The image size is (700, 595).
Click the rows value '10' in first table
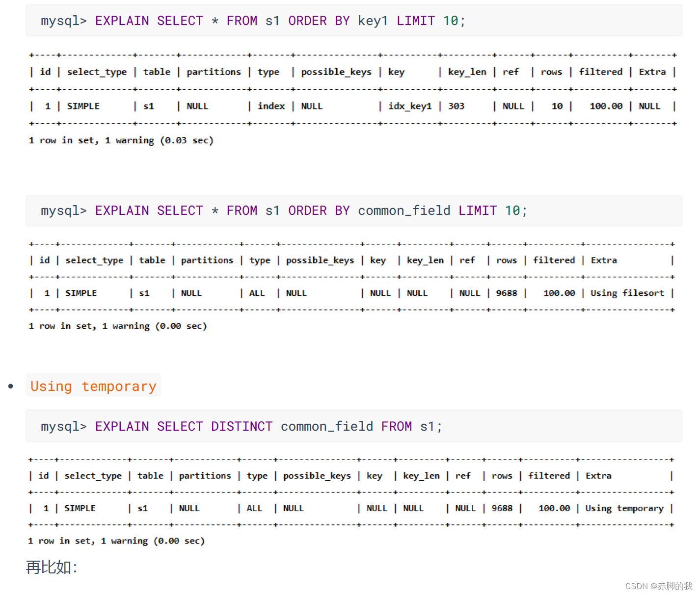click(x=557, y=106)
